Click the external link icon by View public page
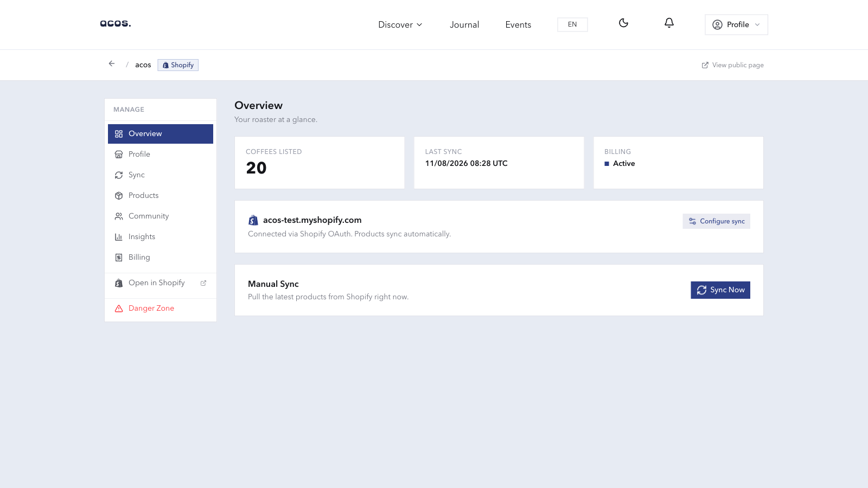 (x=705, y=65)
